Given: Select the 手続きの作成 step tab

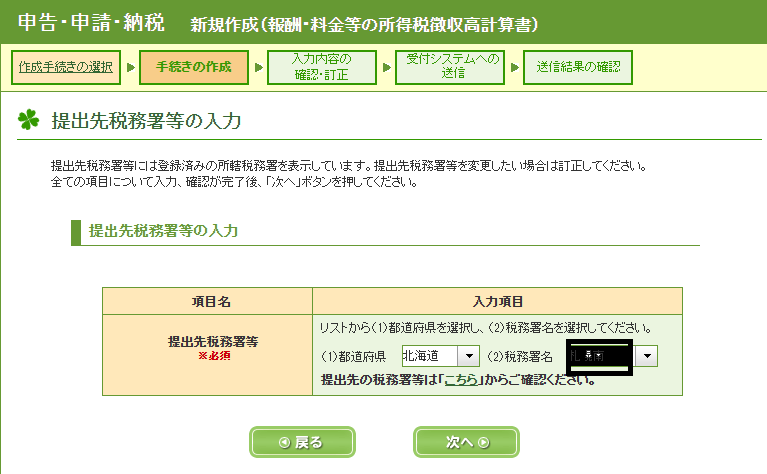Looking at the screenshot, I should tap(194, 68).
